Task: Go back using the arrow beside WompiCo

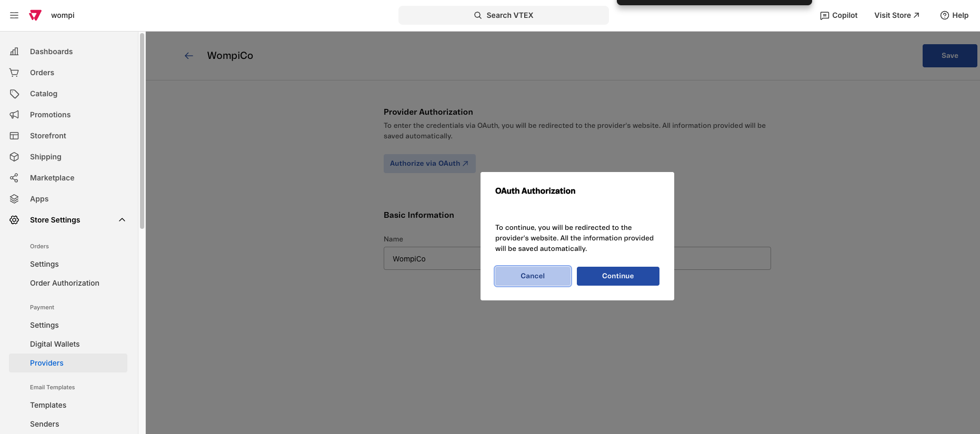Action: tap(189, 56)
